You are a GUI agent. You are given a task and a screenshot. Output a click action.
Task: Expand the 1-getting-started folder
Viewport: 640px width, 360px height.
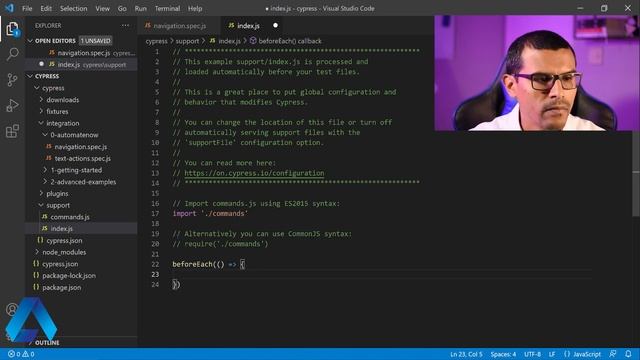(45, 170)
